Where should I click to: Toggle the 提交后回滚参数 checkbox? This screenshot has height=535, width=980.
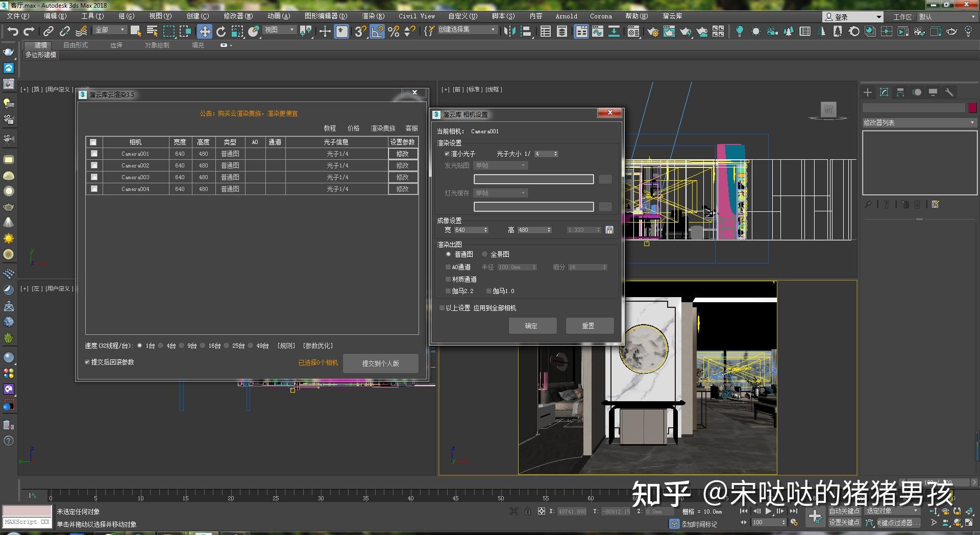click(87, 362)
